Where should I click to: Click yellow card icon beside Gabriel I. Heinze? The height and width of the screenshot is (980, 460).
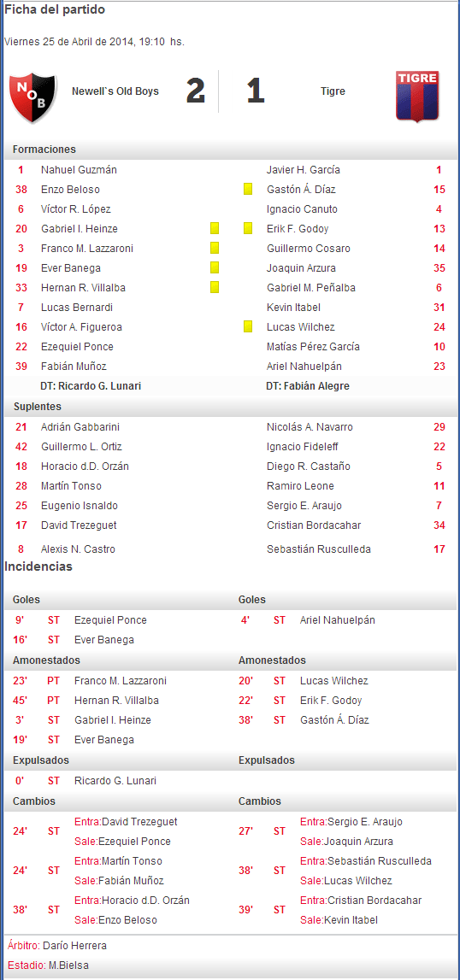click(x=215, y=228)
